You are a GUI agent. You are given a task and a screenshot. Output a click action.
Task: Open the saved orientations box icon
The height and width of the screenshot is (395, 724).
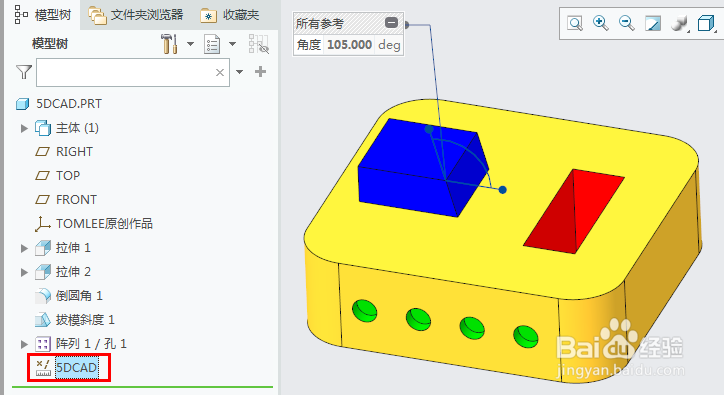(x=706, y=23)
